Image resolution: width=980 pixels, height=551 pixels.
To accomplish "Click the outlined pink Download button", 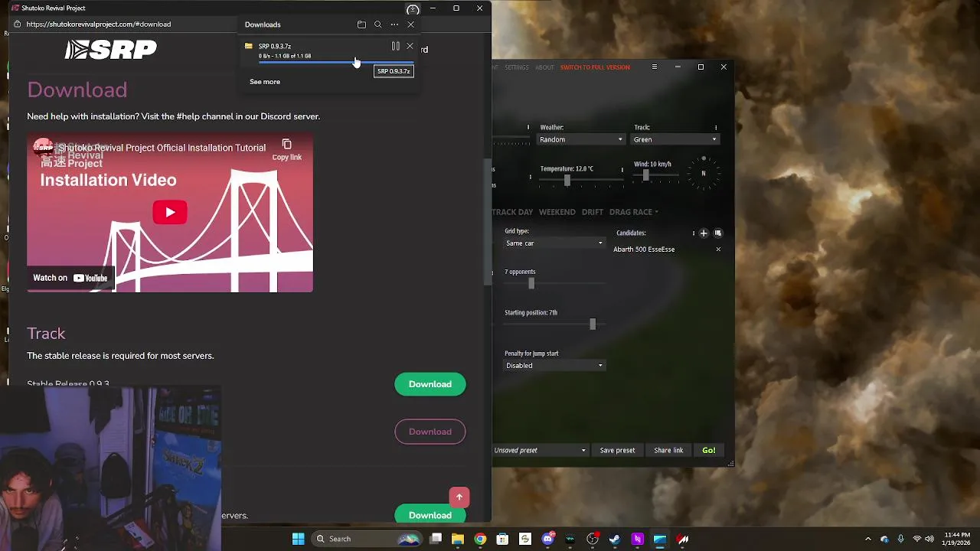I will [x=430, y=432].
